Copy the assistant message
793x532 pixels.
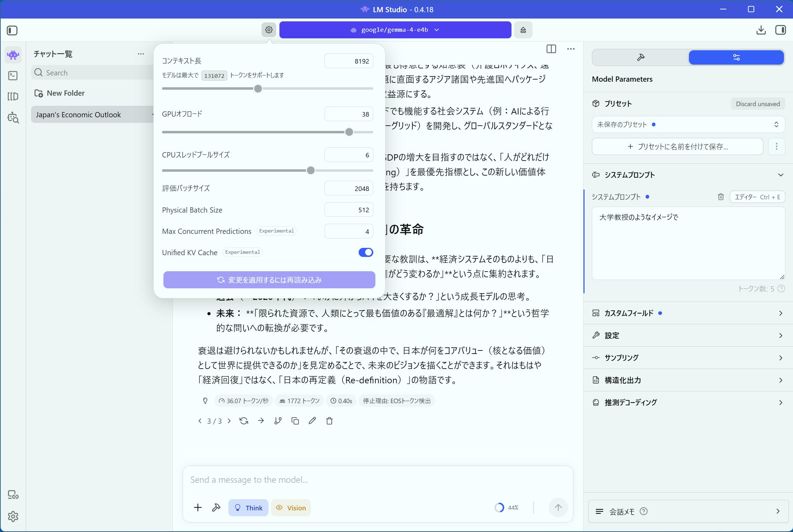point(295,421)
